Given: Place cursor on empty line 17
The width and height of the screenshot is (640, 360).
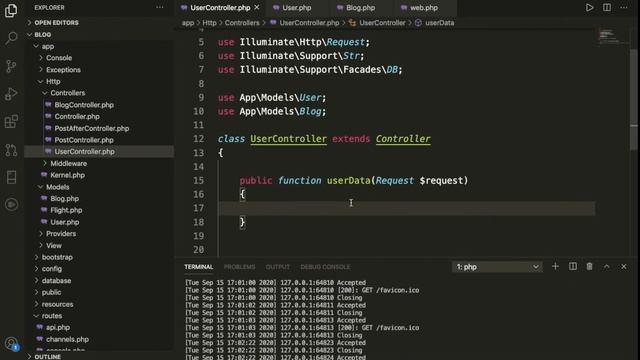Looking at the screenshot, I should point(406,209).
